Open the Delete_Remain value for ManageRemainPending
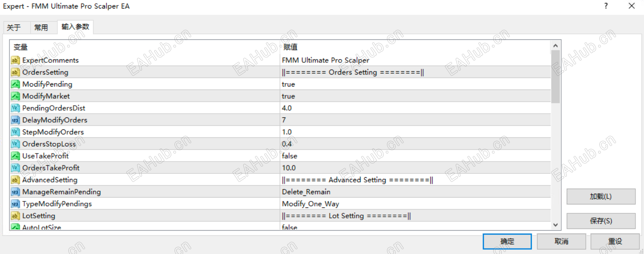The width and height of the screenshot is (644, 254). tap(306, 192)
